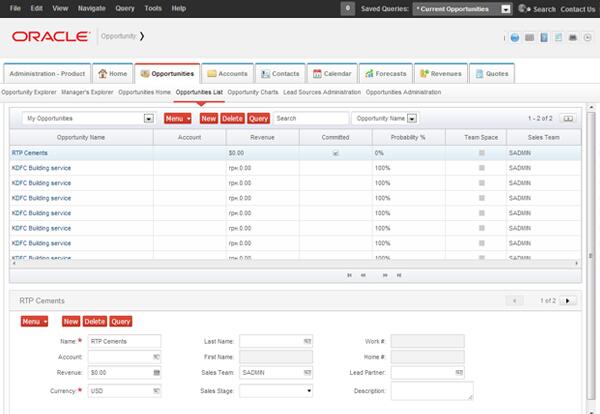This screenshot has width=600, height=414.
Task: Click New button in RTP Cements form
Action: pos(71,322)
